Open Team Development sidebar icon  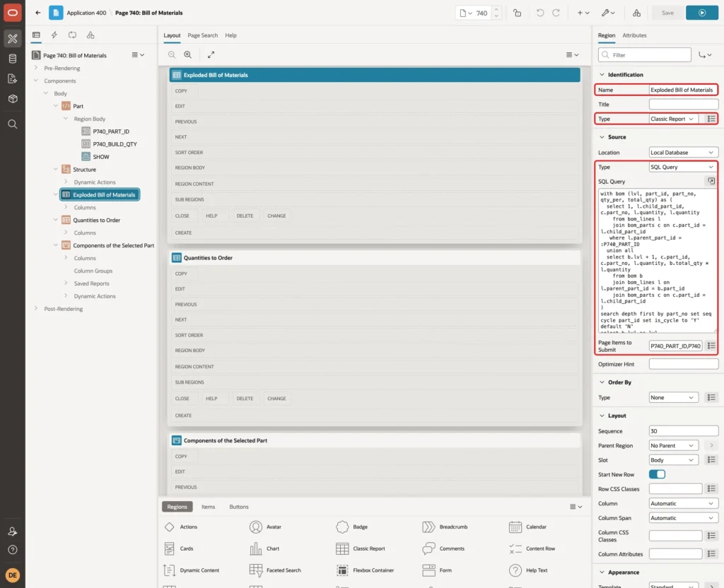coord(13,79)
